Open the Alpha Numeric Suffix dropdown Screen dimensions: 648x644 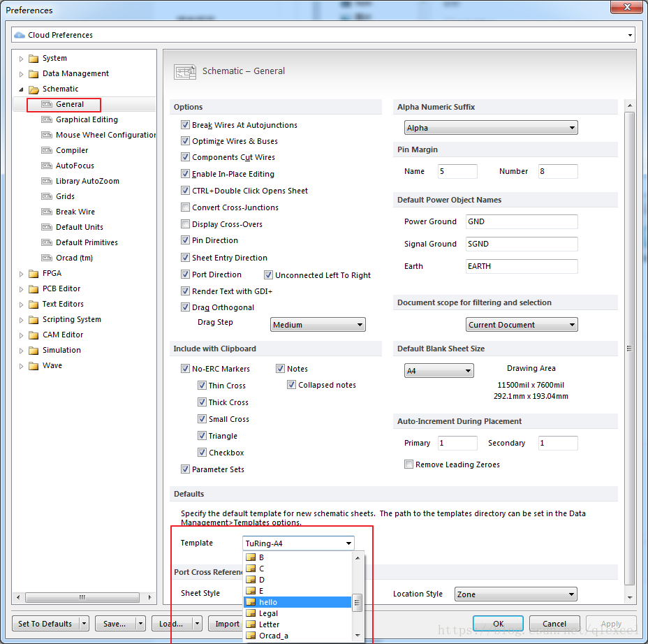pyautogui.click(x=491, y=128)
